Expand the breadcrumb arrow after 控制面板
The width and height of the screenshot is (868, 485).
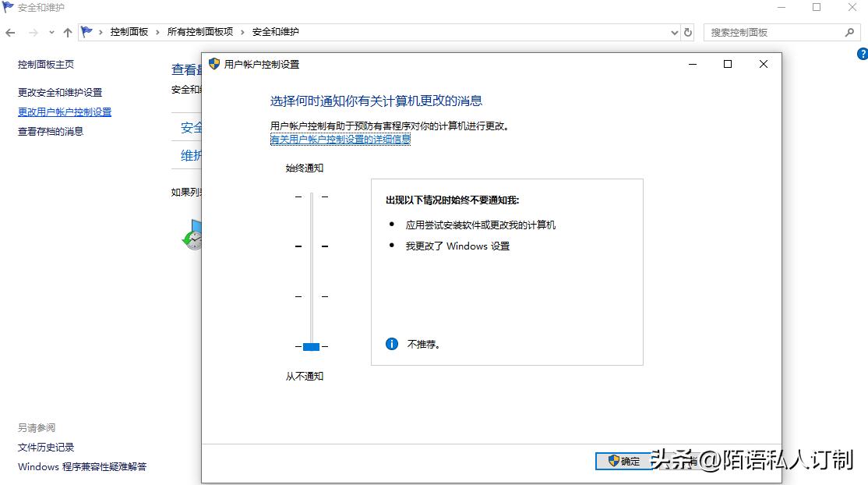[x=157, y=32]
